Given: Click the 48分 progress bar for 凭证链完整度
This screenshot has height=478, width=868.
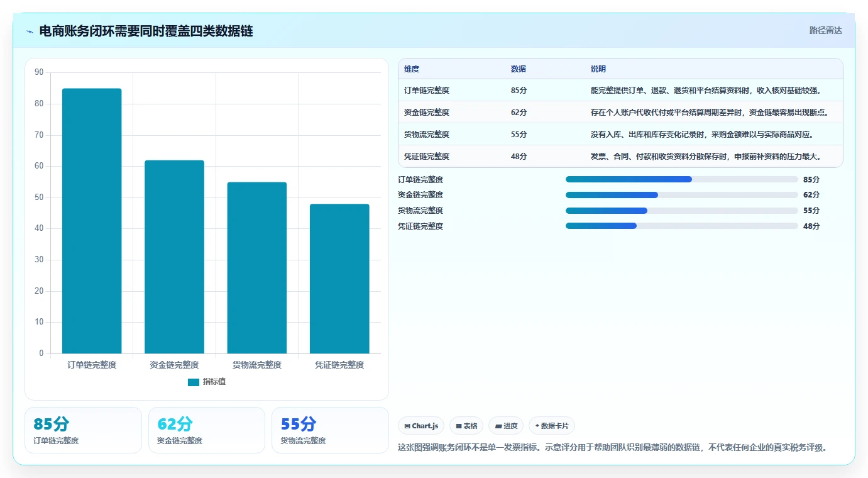Looking at the screenshot, I should (x=682, y=226).
